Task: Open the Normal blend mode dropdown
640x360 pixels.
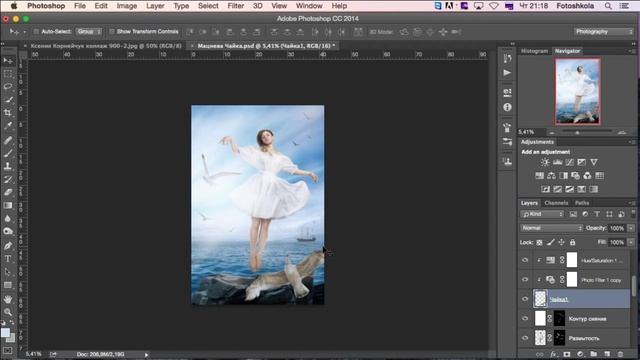Action: coord(551,228)
